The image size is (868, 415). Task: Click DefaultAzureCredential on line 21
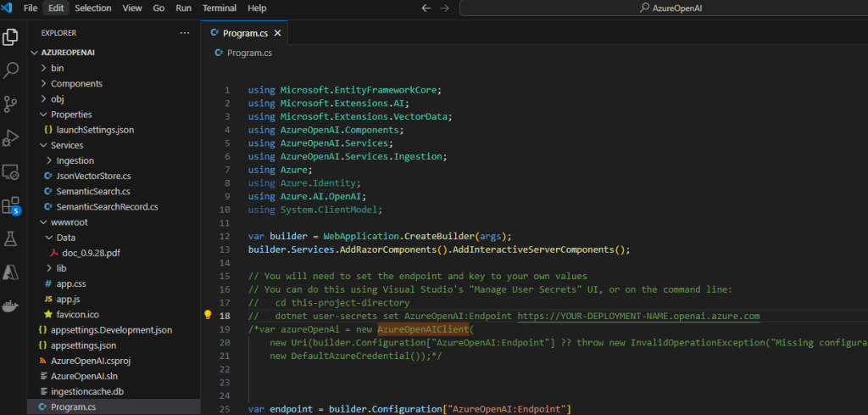click(350, 356)
